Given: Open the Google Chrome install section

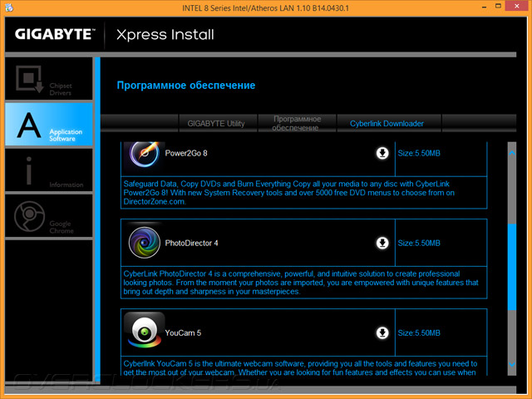Looking at the screenshot, I should click(x=49, y=216).
